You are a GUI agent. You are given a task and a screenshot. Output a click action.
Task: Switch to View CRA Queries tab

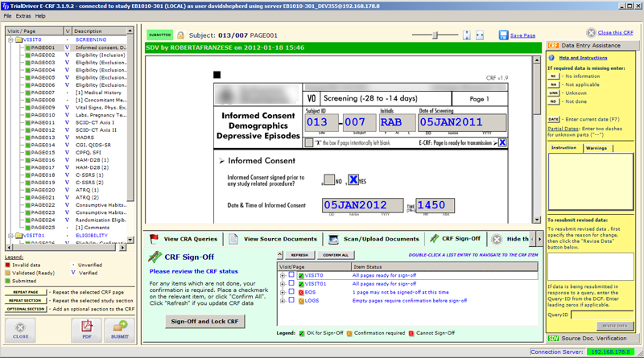183,239
